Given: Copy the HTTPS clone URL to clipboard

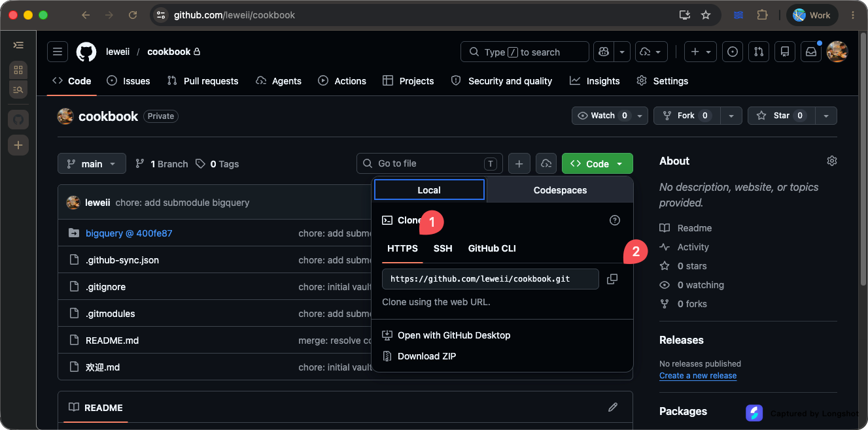Looking at the screenshot, I should tap(612, 279).
